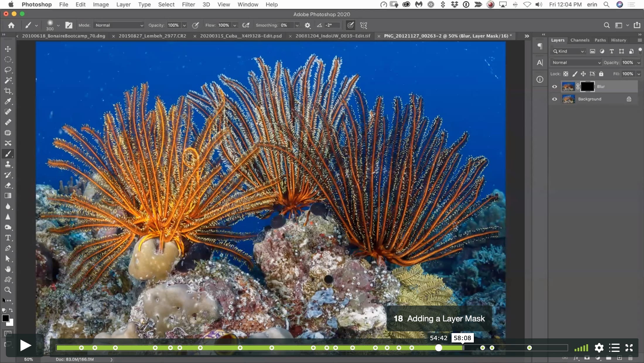Select the Move tool
This screenshot has height=363, width=644.
point(8,49)
